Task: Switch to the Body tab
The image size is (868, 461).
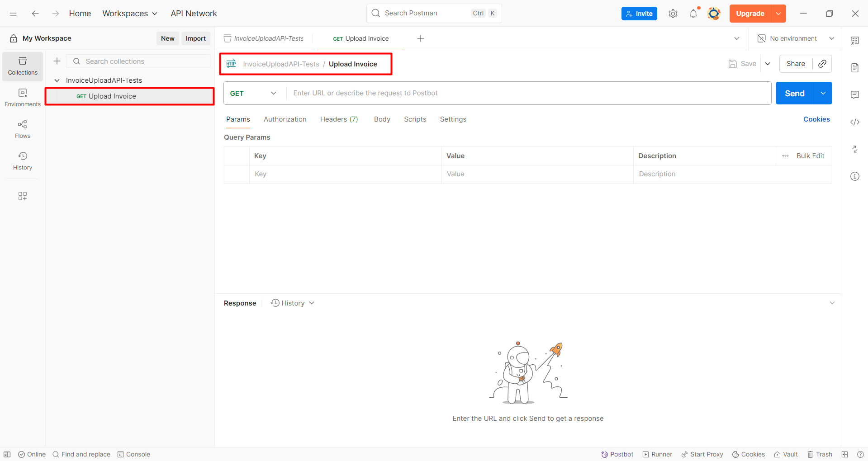Action: pyautogui.click(x=382, y=119)
